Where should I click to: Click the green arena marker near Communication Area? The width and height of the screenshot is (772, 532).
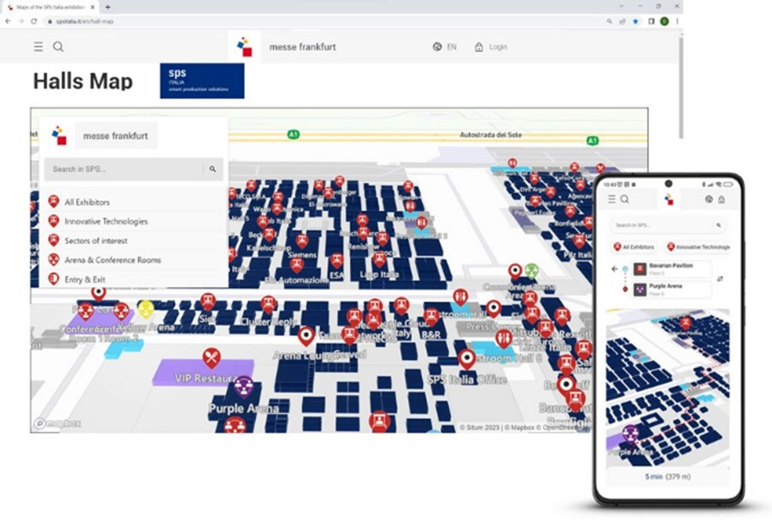[x=531, y=271]
